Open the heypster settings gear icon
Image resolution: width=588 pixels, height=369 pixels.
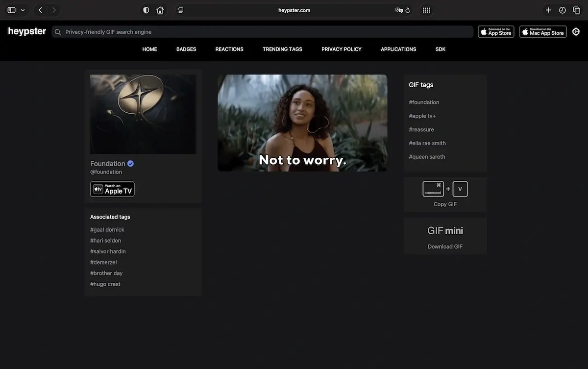pos(576,31)
